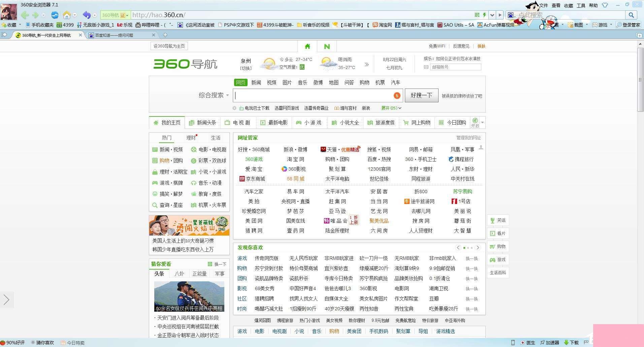The image size is (644, 347).
Task: Click the green N icon on 360 page
Action: point(327,46)
